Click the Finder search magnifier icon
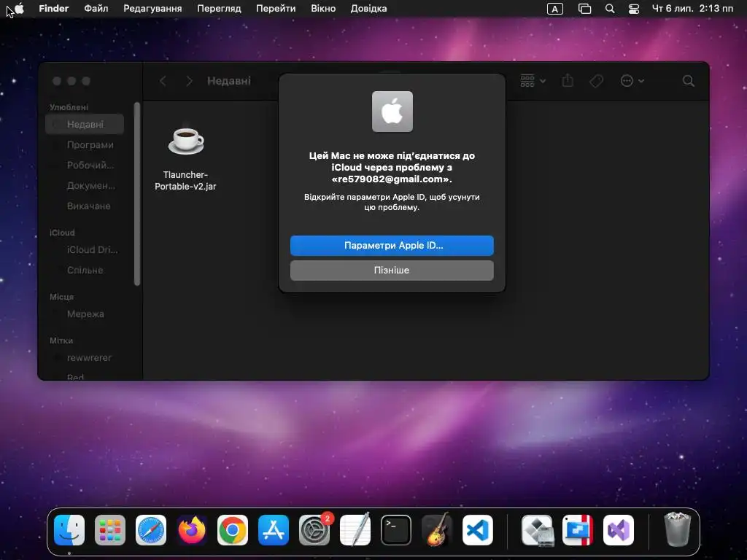The height and width of the screenshot is (560, 747). tap(689, 81)
